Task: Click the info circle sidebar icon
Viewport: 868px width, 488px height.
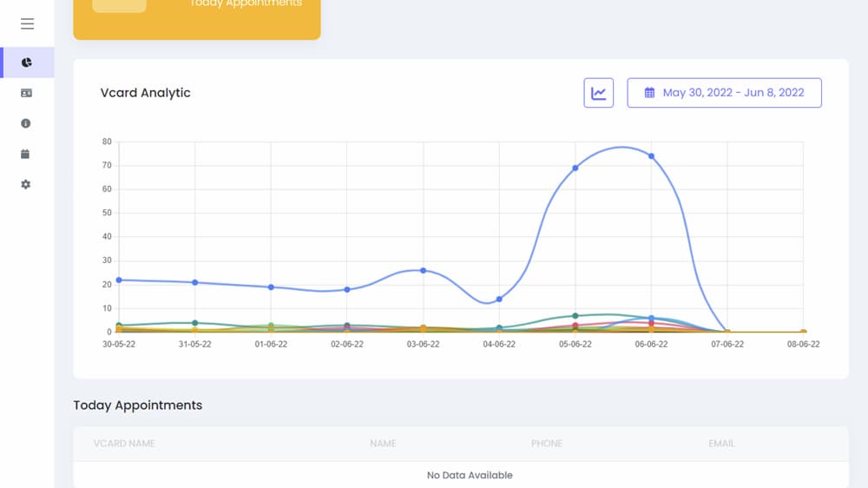Action: [25, 123]
